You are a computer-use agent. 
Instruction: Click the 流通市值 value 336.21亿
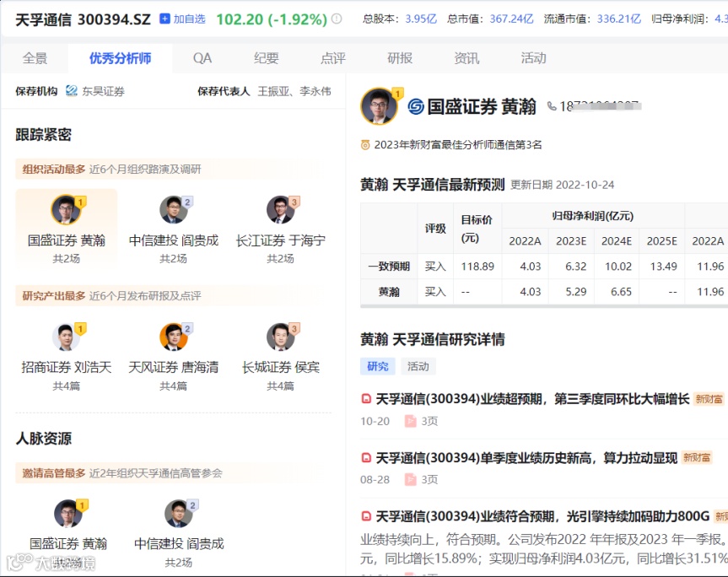(x=619, y=19)
